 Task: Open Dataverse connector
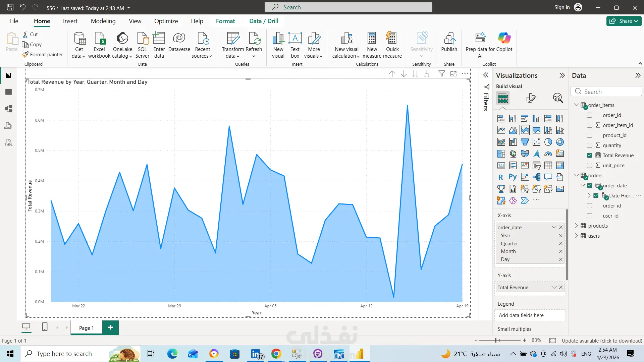(x=179, y=42)
